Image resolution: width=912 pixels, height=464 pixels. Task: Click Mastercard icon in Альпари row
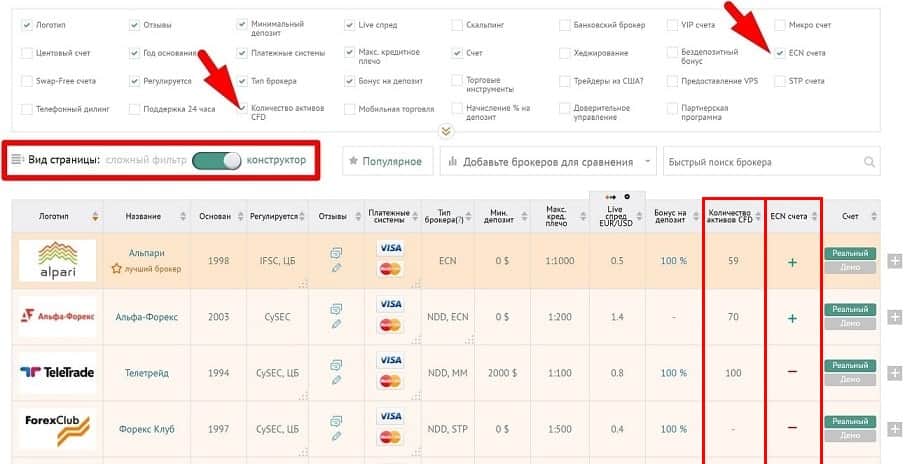(x=391, y=269)
